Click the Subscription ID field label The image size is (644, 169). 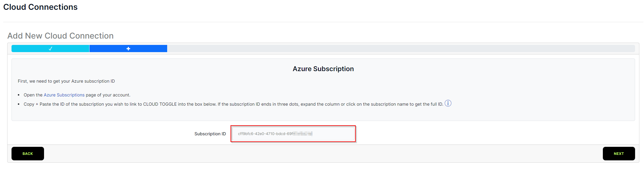point(210,134)
